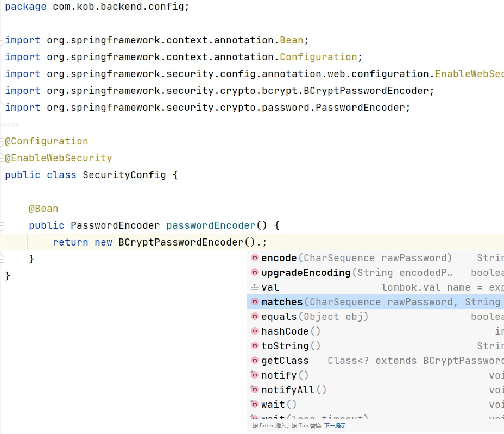Screen dimensions: 504x434
Task: Collapse the import block fold marker
Action: tap(2, 40)
